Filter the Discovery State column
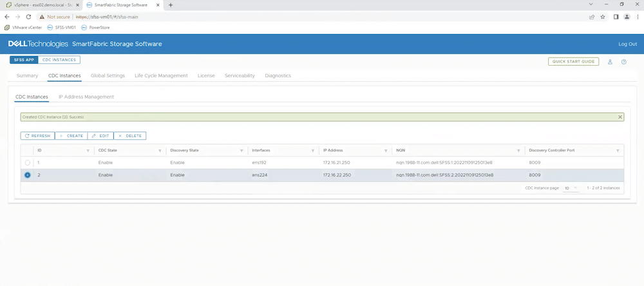The height and width of the screenshot is (286, 644). pyautogui.click(x=241, y=151)
